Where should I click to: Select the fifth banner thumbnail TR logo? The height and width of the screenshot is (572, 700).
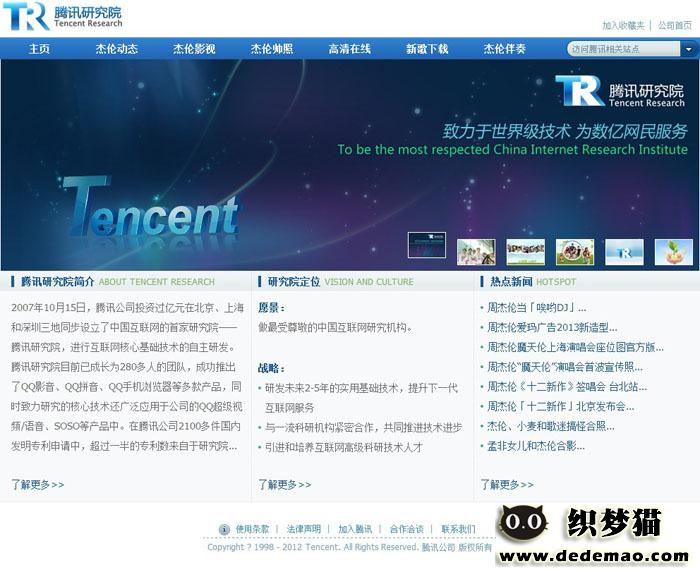625,252
